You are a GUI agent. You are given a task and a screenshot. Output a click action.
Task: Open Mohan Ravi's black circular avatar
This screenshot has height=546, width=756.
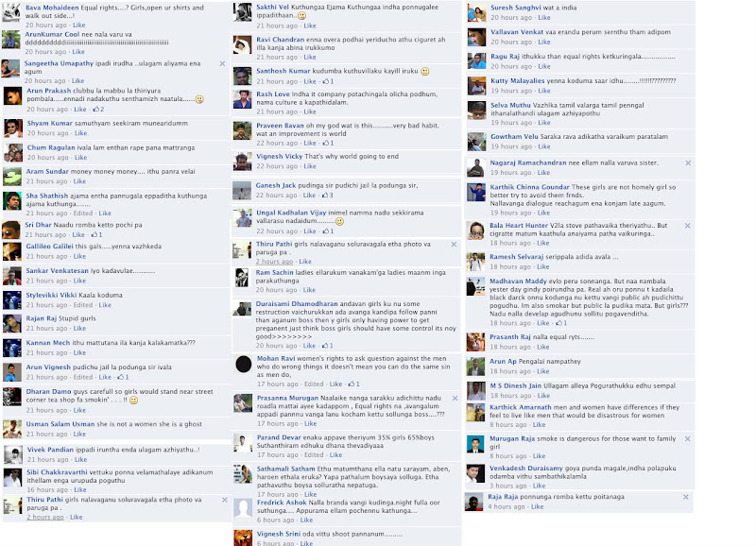click(243, 365)
